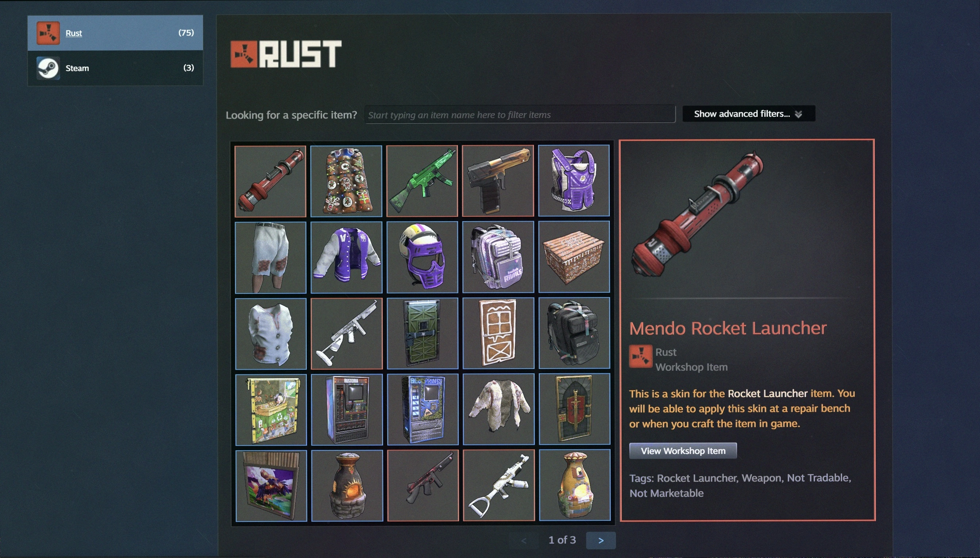Screen dimensions: 980x558
Task: Open the Rust inventory tab
Action: 115,32
